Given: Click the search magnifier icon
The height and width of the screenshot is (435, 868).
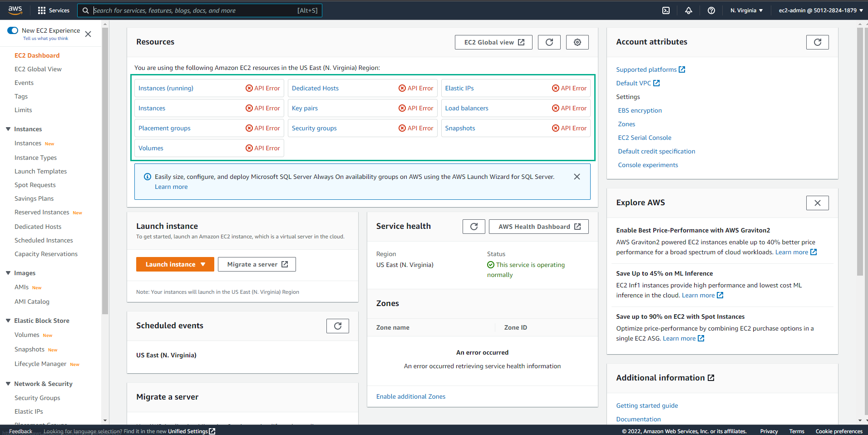Looking at the screenshot, I should click(x=85, y=10).
